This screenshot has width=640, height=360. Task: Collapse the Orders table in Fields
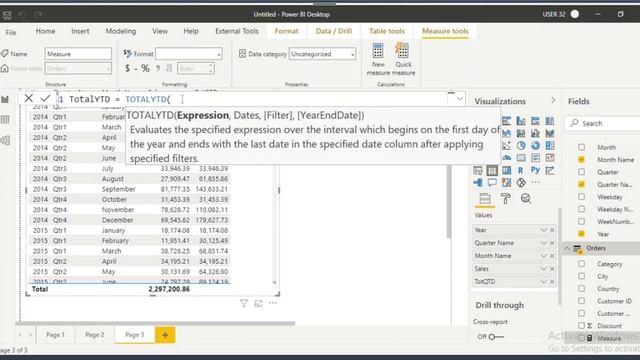(567, 248)
